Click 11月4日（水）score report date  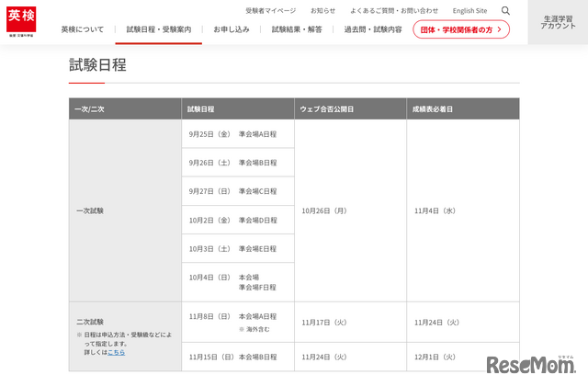click(x=435, y=210)
